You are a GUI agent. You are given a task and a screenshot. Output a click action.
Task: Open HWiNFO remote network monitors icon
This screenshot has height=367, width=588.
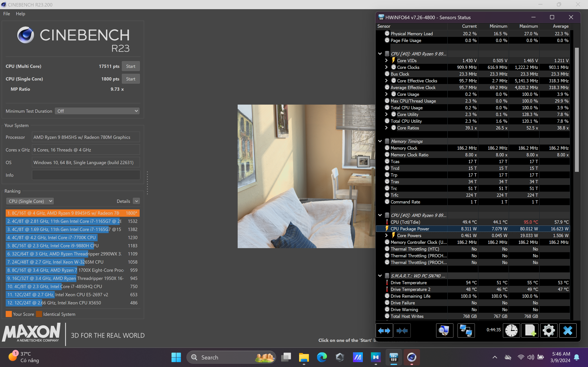click(x=466, y=330)
